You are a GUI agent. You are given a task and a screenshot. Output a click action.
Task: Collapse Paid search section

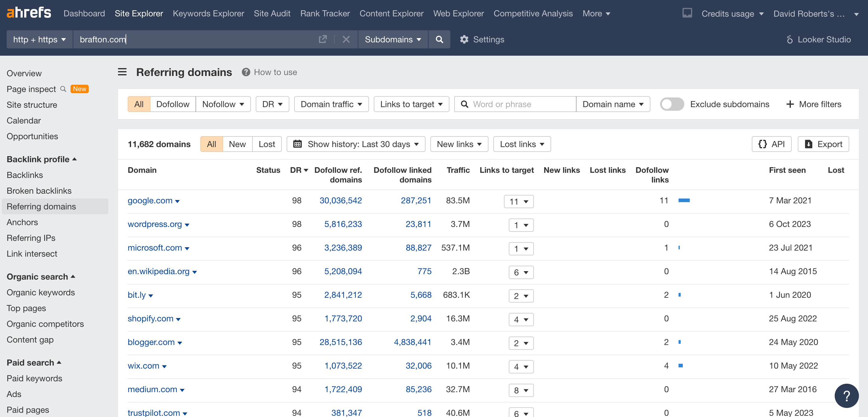pos(34,363)
